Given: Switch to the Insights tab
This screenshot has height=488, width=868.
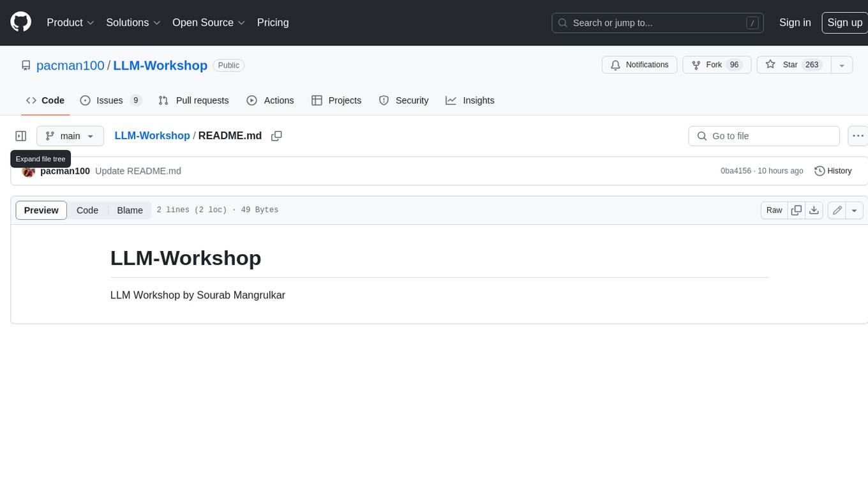Looking at the screenshot, I should (x=470, y=100).
